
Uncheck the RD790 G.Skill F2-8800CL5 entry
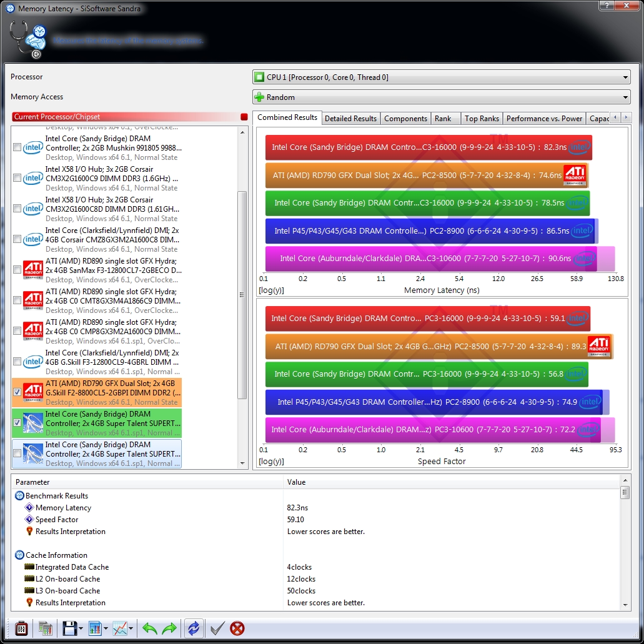pos(17,392)
